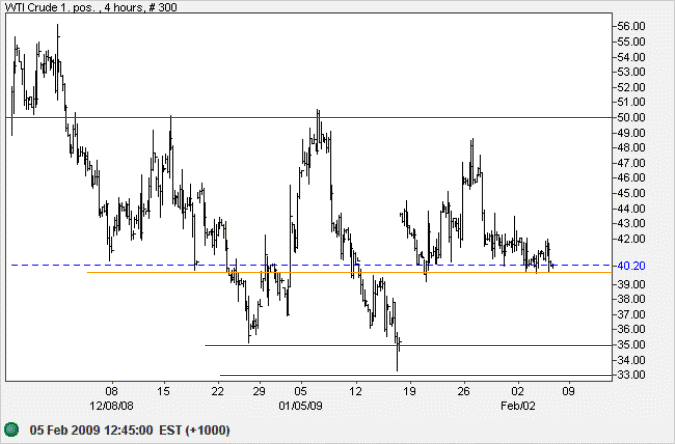The height and width of the screenshot is (444, 675).
Task: Click the 'Feb/02' date label
Action: [518, 406]
